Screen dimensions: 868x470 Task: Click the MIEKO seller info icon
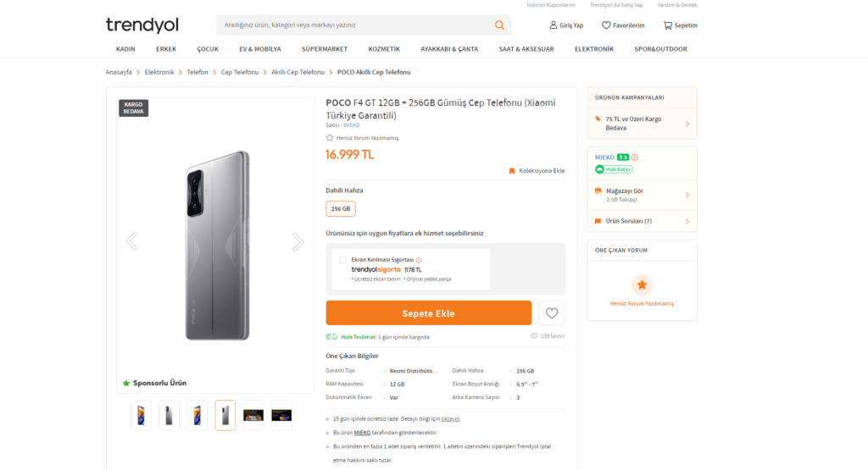[x=635, y=158]
